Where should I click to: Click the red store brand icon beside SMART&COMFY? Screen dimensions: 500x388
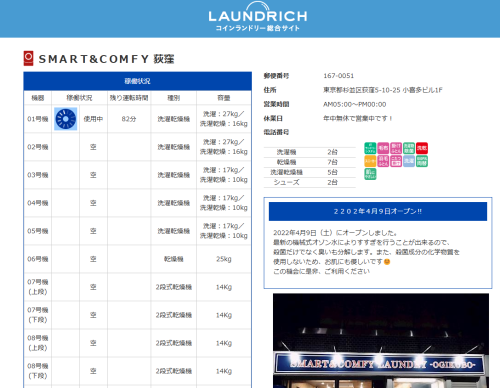(x=28, y=58)
